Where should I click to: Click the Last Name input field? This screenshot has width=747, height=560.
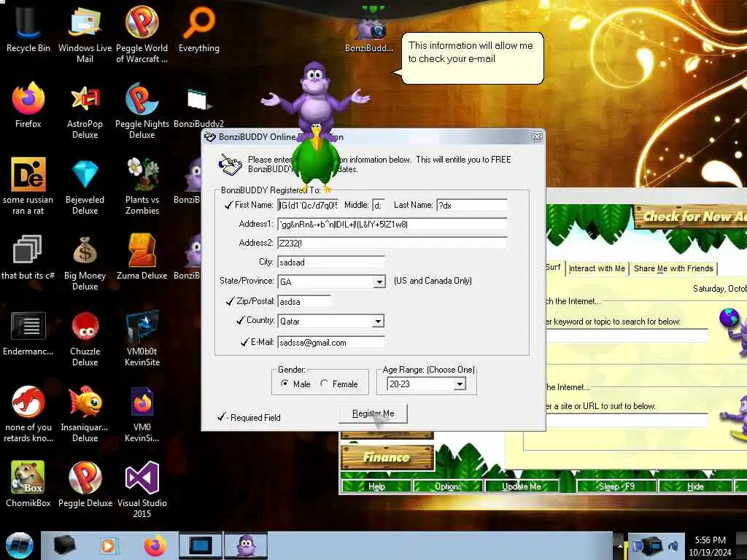click(x=472, y=205)
